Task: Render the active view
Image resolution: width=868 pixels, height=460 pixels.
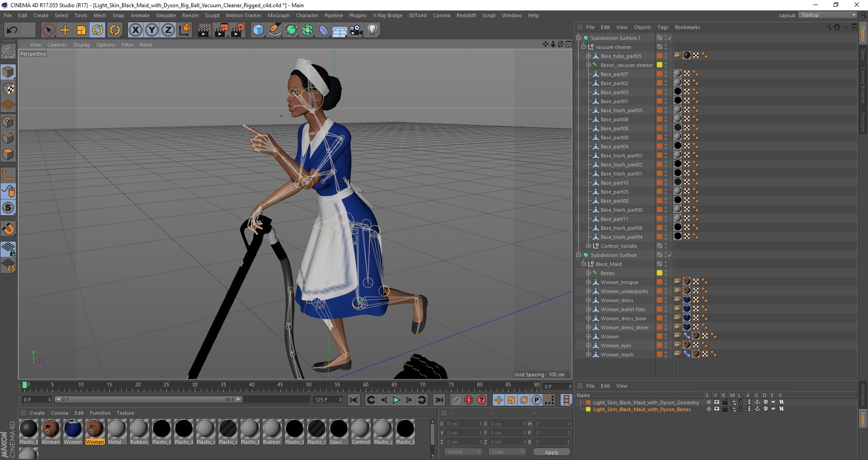Action: (x=204, y=30)
